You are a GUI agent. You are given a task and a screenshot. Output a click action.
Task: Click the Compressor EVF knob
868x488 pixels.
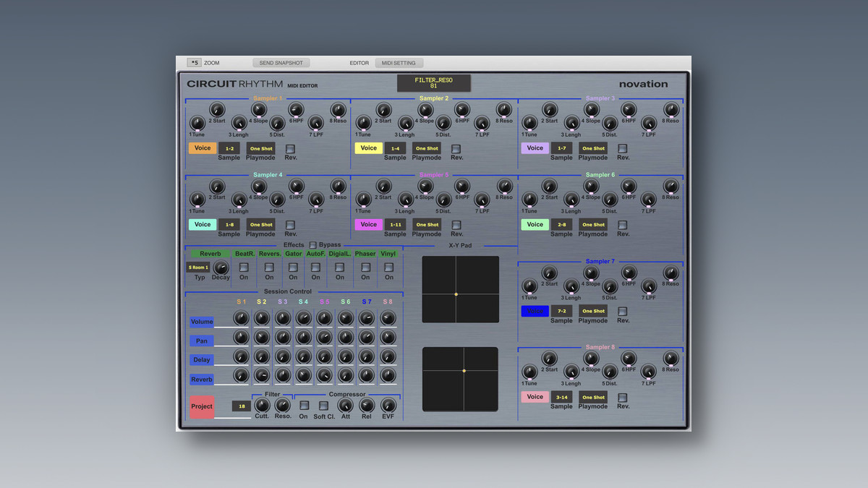[x=388, y=405]
